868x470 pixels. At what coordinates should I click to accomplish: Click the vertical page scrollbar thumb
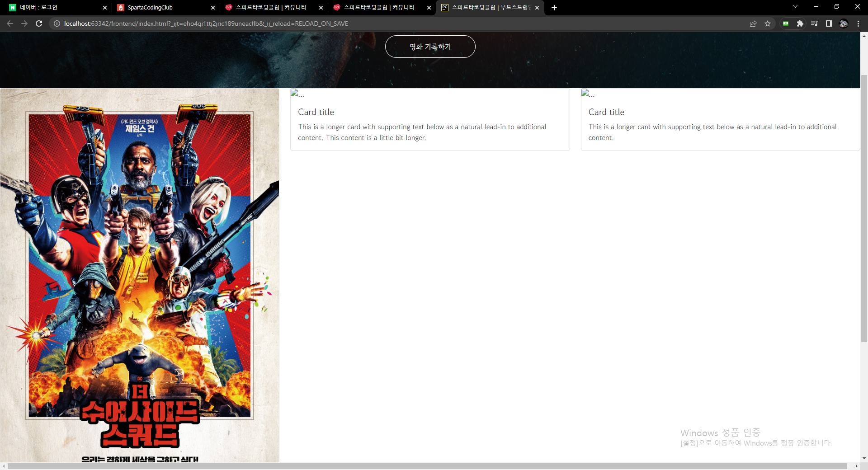864,208
